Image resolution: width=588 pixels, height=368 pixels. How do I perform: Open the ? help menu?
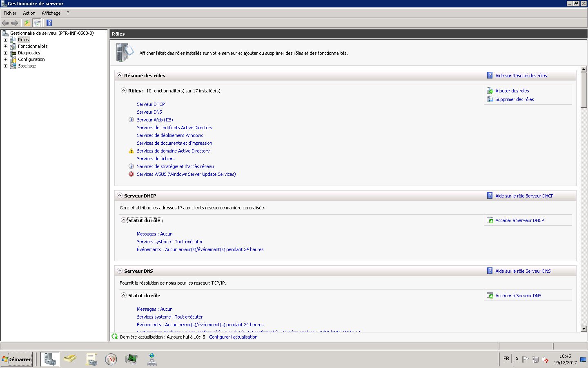coord(68,13)
